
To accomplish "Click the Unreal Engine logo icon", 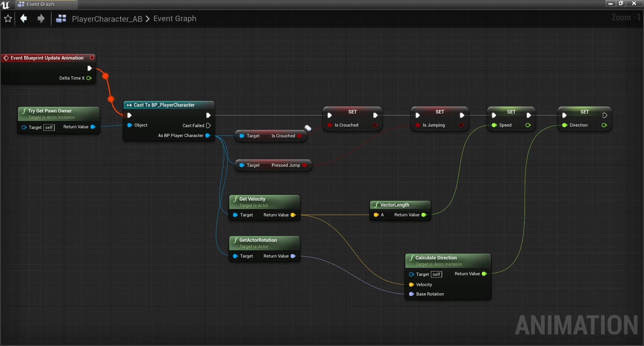I will [5, 4].
